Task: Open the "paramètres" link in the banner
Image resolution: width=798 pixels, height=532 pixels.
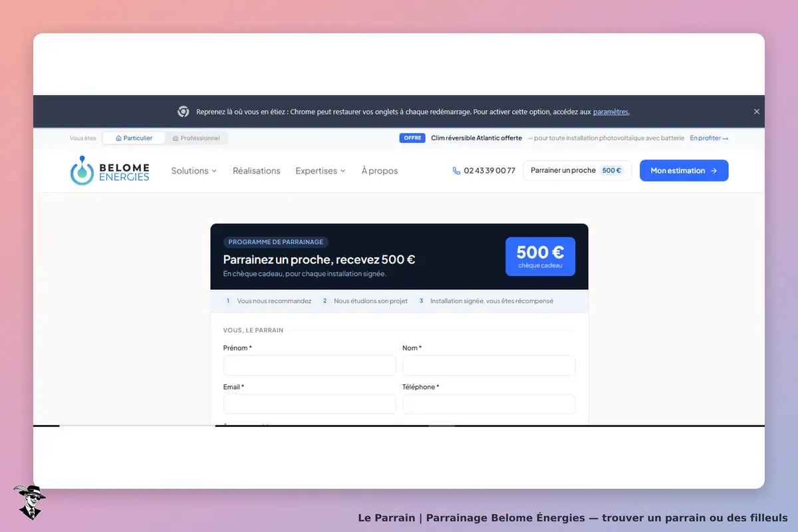Action: [611, 112]
